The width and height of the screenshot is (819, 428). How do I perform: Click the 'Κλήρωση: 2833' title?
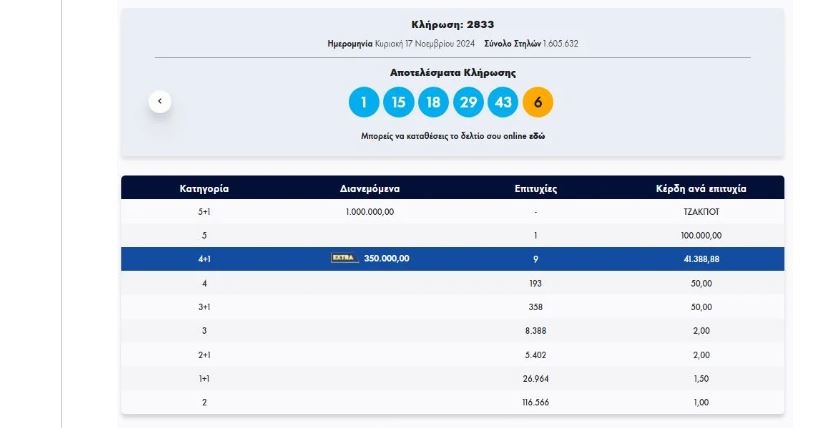(x=452, y=24)
